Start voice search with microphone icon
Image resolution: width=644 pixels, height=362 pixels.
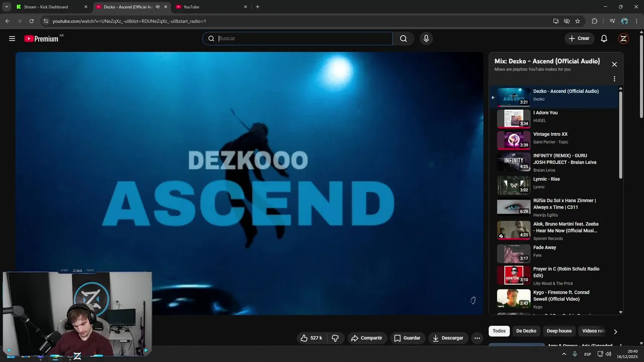[x=426, y=39]
